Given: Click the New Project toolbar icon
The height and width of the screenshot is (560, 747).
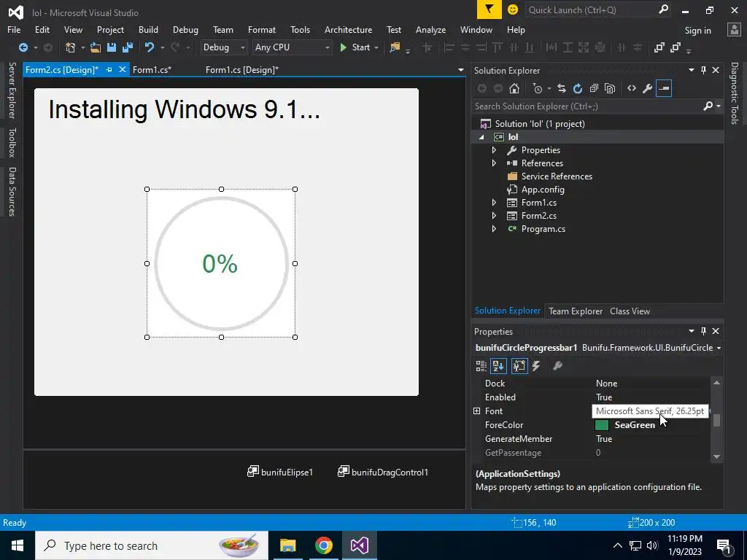Looking at the screenshot, I should pos(70,47).
